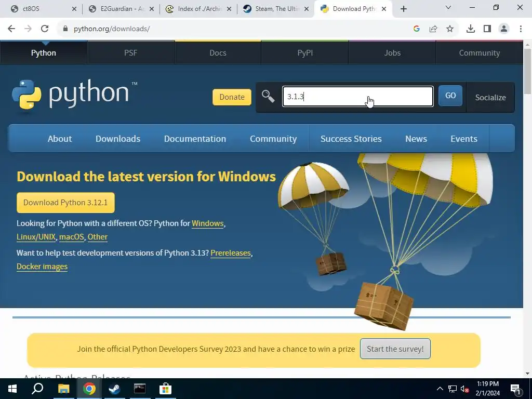Open the PyPI top navigation tab
532x399 pixels.
305,52
